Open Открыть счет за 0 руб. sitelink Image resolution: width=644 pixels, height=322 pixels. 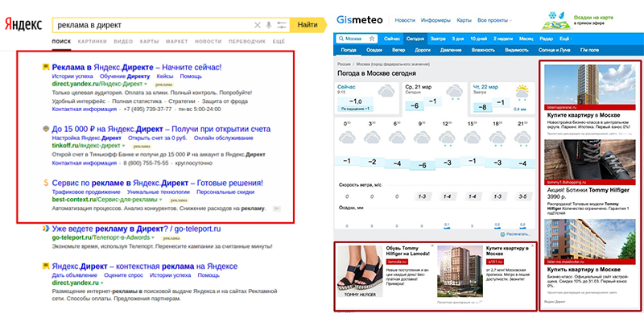pos(157,138)
